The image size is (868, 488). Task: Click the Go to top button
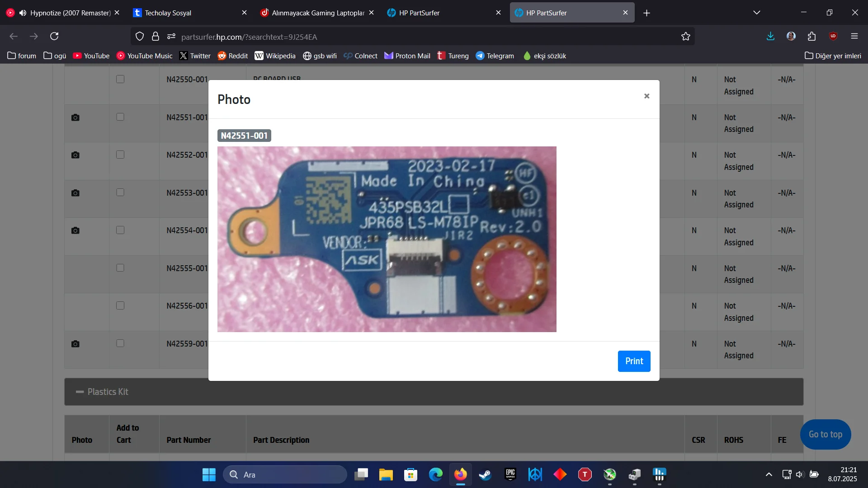click(825, 434)
